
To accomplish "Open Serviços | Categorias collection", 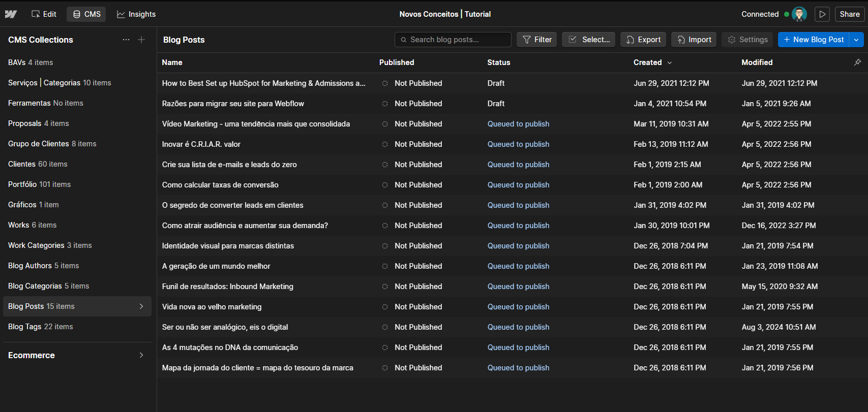I will (x=77, y=83).
